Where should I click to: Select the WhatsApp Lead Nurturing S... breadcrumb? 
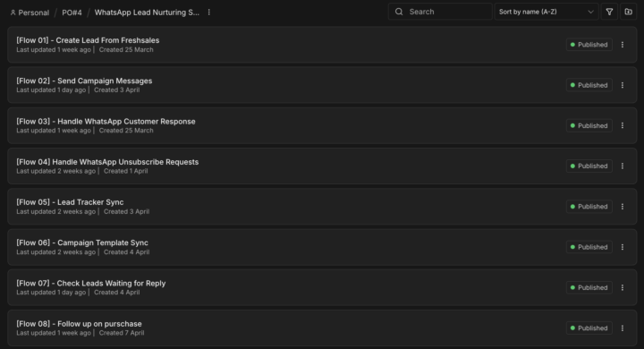[147, 13]
